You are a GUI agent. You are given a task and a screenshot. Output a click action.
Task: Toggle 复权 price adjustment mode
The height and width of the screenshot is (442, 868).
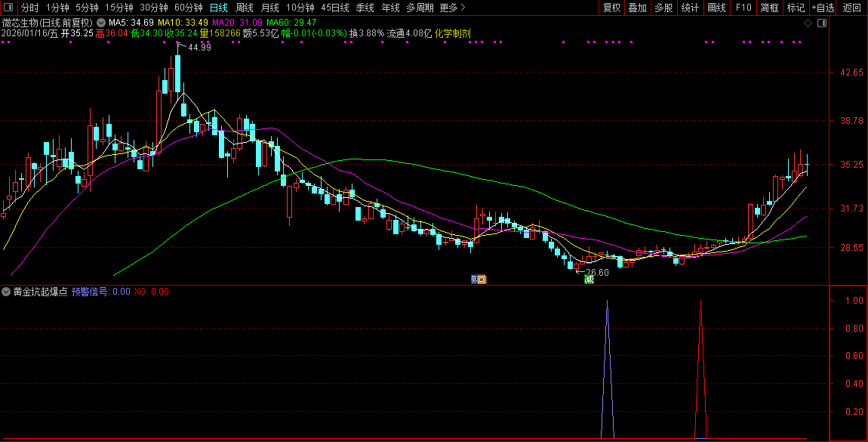tap(611, 8)
